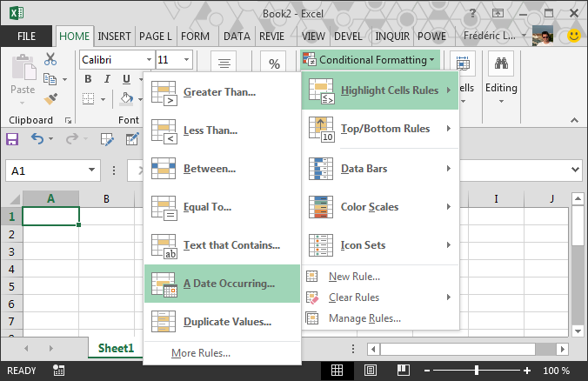
Task: Expand the Name Box dropdown showing A1
Action: [x=91, y=170]
